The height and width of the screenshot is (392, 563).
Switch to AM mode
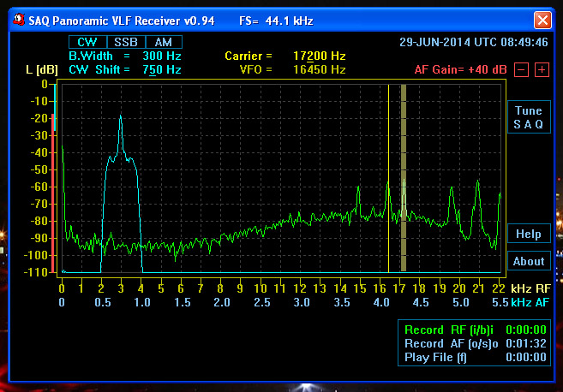(x=162, y=42)
